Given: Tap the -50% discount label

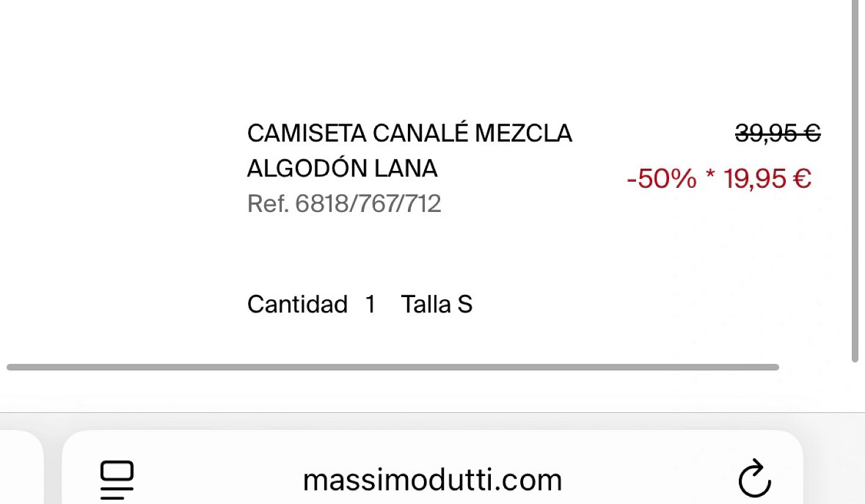Looking at the screenshot, I should coord(661,178).
